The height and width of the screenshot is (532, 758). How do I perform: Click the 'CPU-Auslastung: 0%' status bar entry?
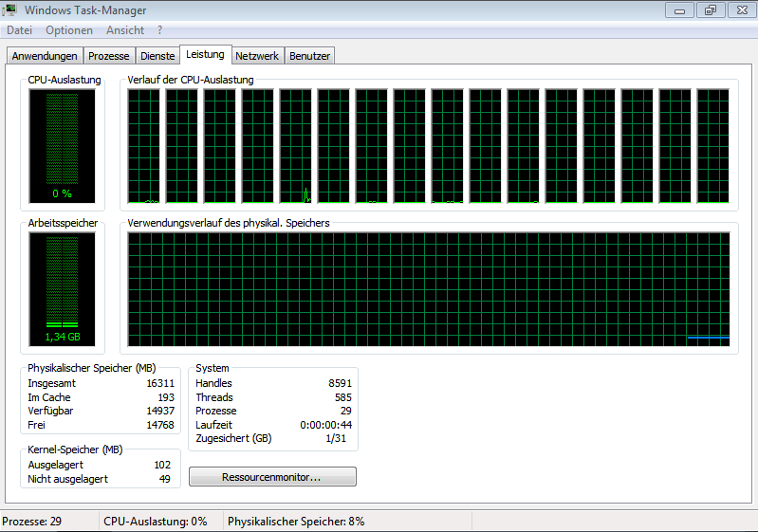[x=156, y=522]
